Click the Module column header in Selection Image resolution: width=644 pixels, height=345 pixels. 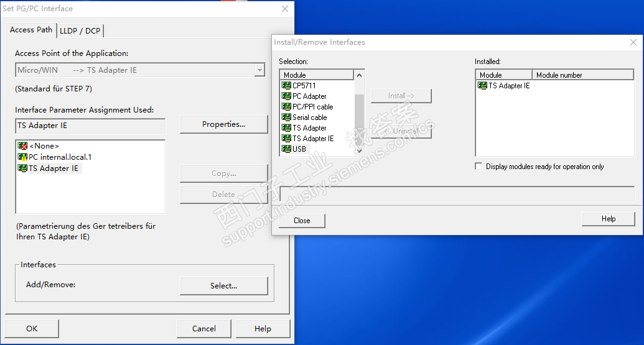317,75
